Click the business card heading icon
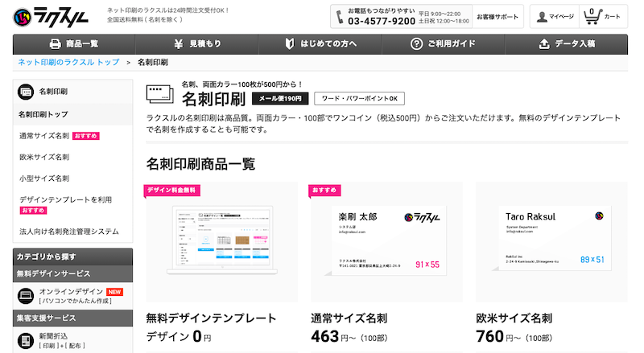Viewport: 644px width, 353px height. pyautogui.click(x=159, y=93)
